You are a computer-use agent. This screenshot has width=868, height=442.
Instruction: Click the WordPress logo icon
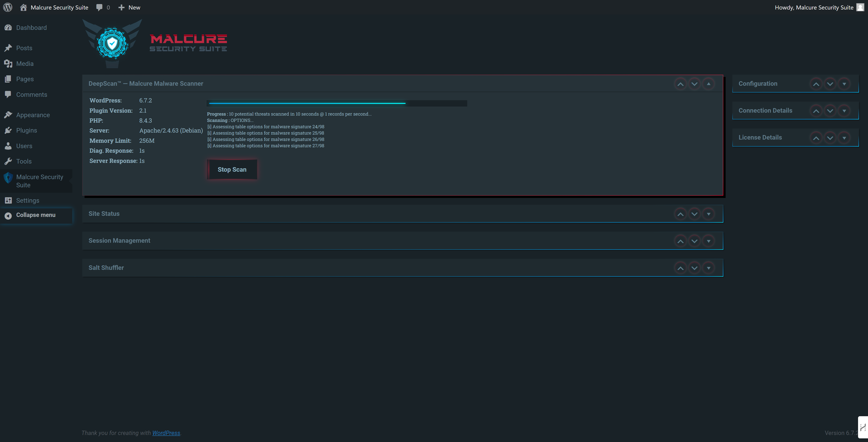point(8,7)
